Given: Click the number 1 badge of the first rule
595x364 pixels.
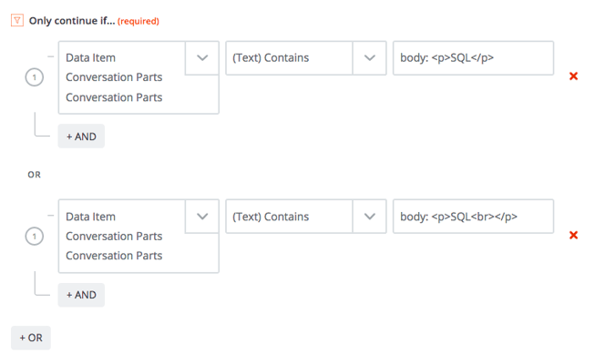Looking at the screenshot, I should click(x=34, y=77).
